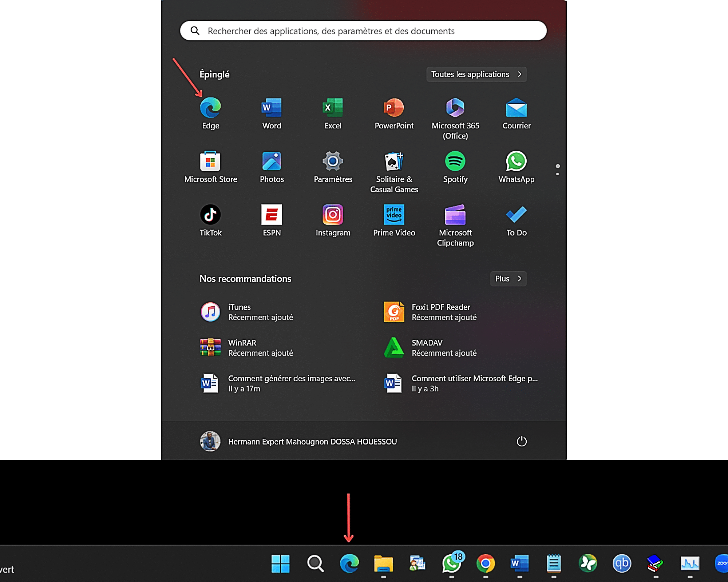Open the Photos app
The height and width of the screenshot is (582, 728).
coord(272,167)
